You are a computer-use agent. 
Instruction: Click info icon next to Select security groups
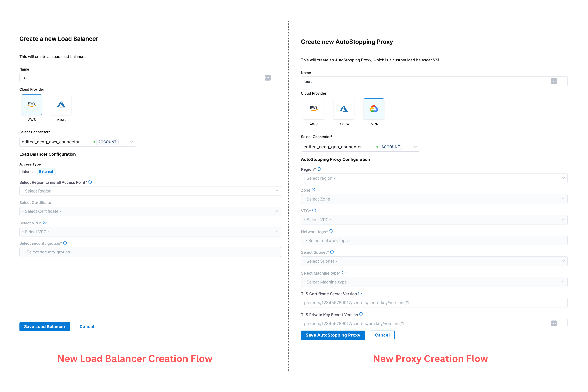click(x=65, y=243)
